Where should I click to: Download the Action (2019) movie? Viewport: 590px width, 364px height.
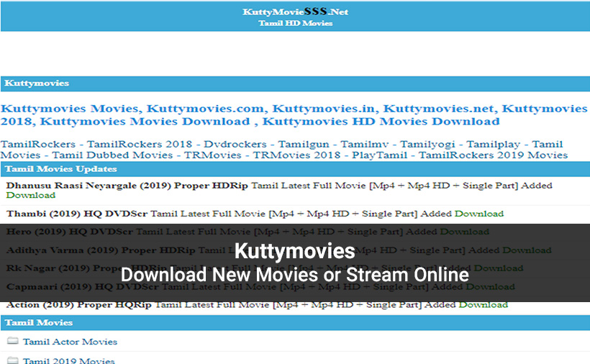coord(483,304)
